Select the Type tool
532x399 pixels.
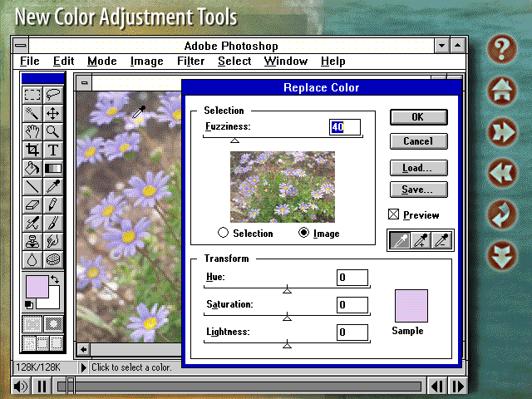(53, 150)
